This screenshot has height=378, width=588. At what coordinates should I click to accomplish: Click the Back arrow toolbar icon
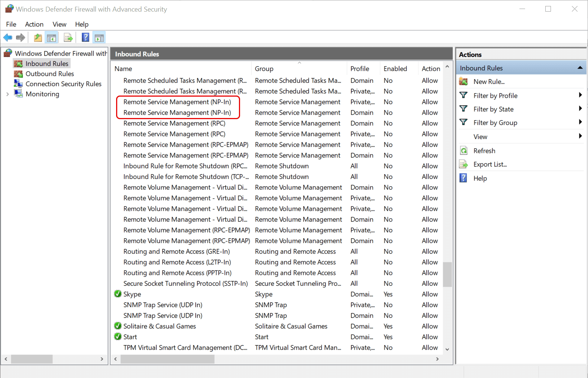click(7, 37)
